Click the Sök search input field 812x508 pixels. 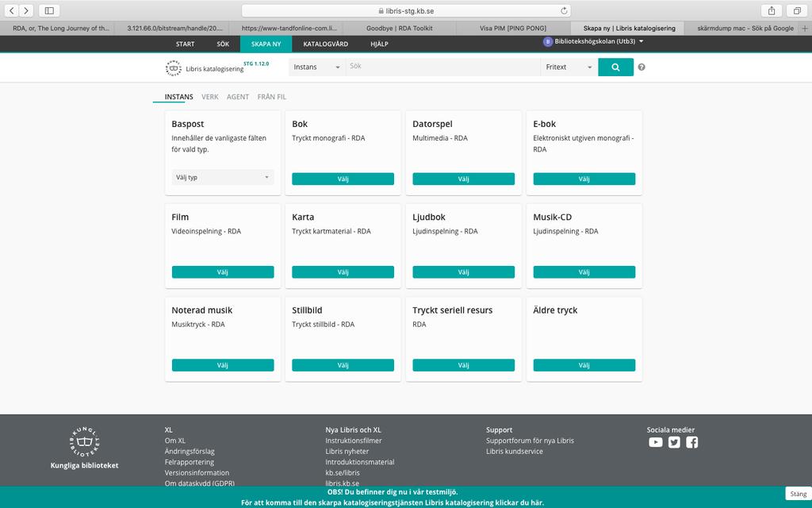pyautogui.click(x=442, y=67)
